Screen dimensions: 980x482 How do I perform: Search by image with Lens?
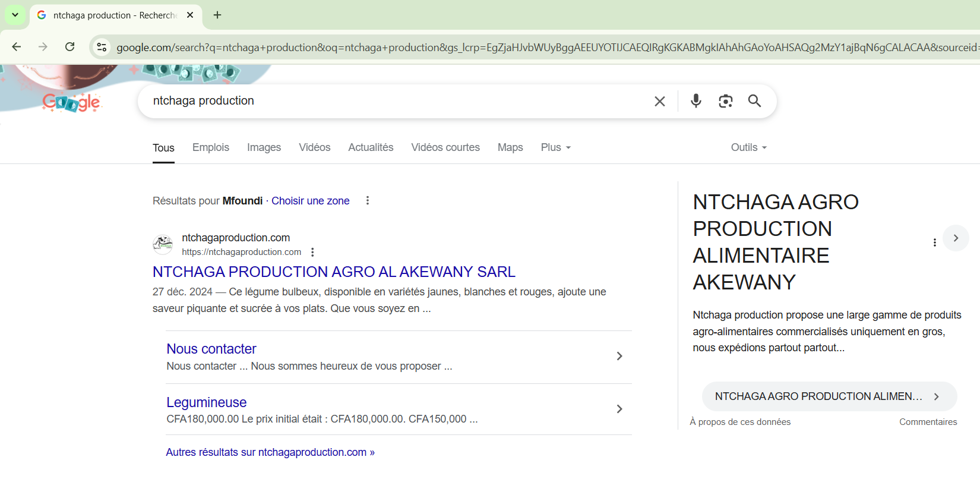click(x=725, y=101)
